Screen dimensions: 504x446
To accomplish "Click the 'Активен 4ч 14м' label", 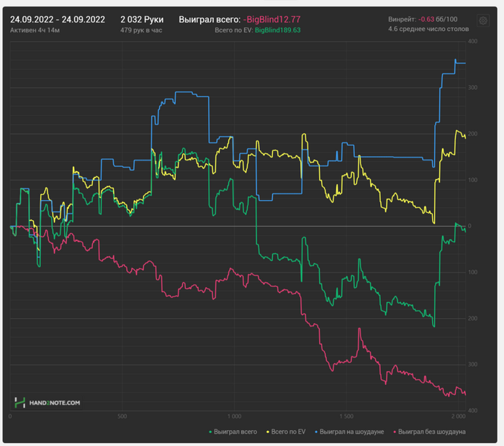I will [x=33, y=31].
